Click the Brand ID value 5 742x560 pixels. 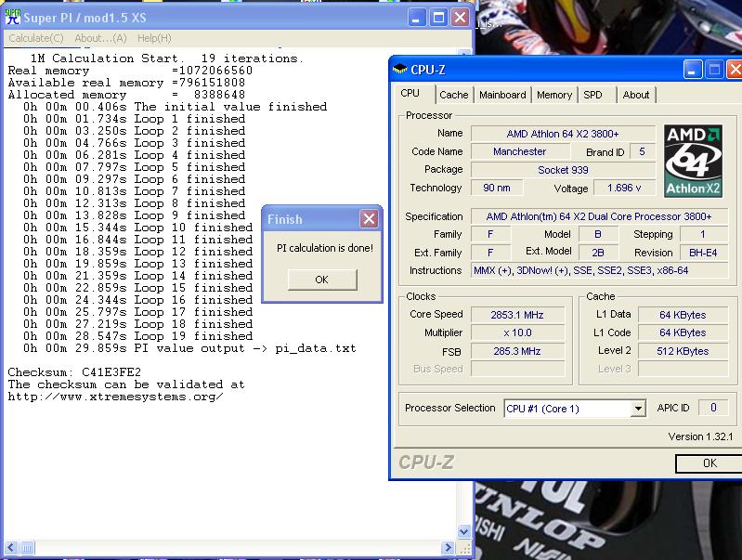(642, 151)
